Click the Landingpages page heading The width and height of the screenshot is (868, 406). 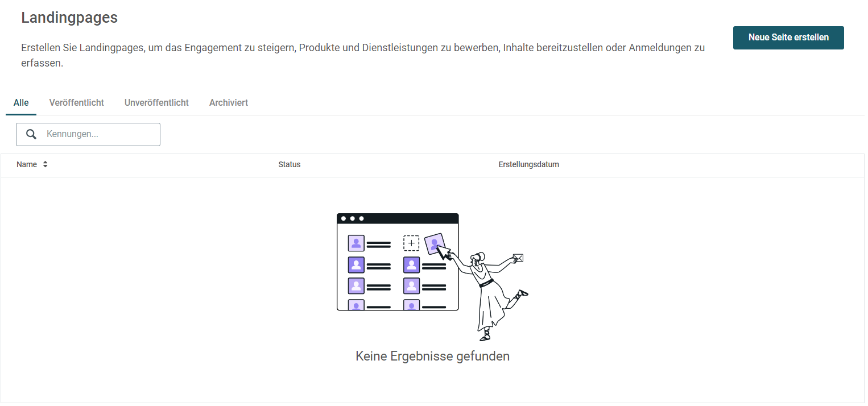pyautogui.click(x=69, y=18)
